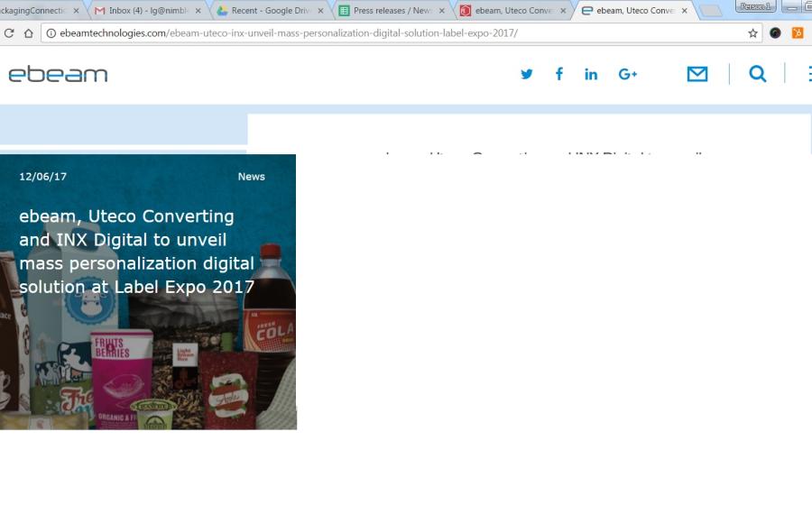Viewport: 812px width, 505px height.
Task: Close the Press releases tab
Action: 442,10
